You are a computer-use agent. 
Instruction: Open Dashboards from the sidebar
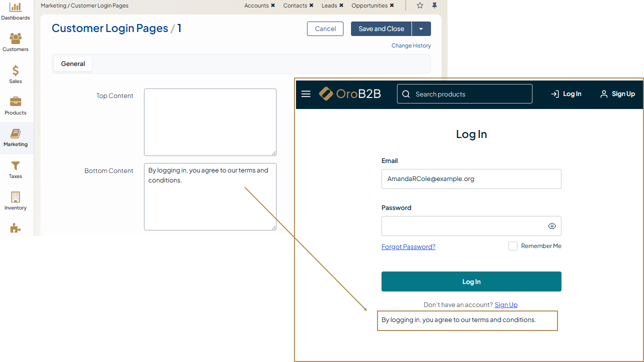15,7
